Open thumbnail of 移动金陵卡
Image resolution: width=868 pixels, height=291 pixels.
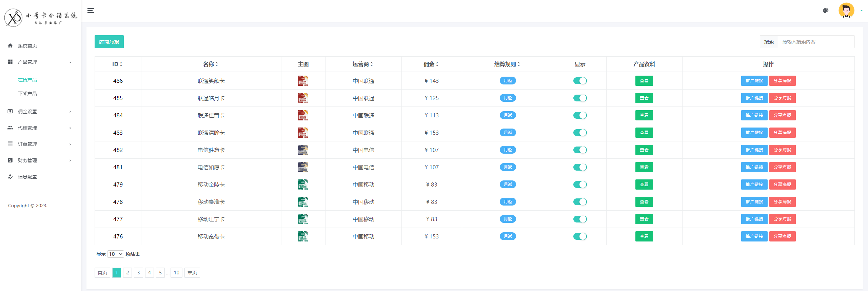pyautogui.click(x=303, y=185)
